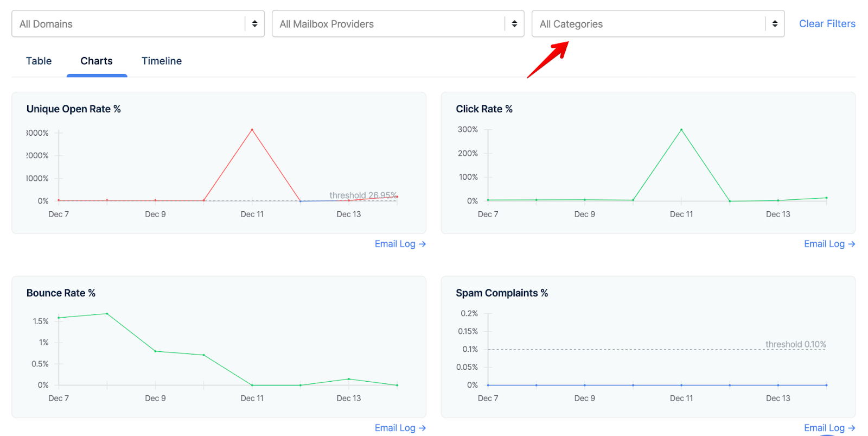The width and height of the screenshot is (868, 436).
Task: Click Clear Filters link
Action: point(827,24)
